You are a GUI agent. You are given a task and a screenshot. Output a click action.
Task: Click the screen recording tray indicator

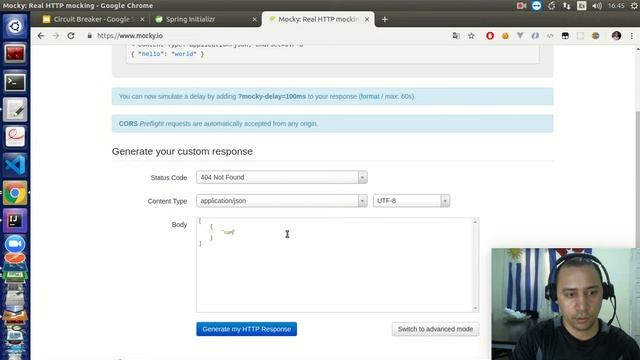pos(521,6)
